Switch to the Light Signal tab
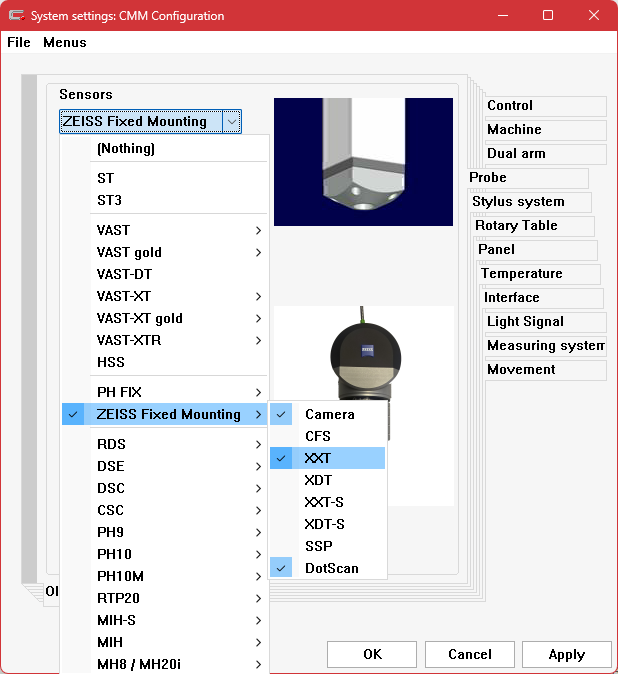Screen dimensions: 618x674 (x=545, y=322)
